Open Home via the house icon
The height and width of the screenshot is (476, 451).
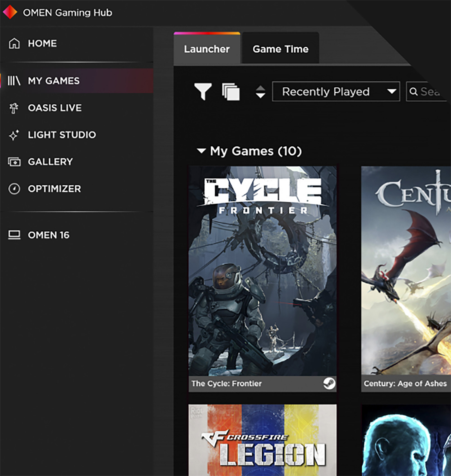coord(14,43)
